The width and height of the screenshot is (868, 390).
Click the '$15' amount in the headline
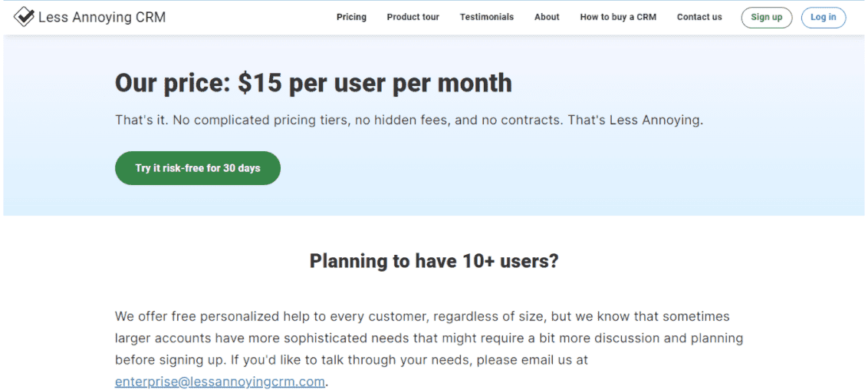click(260, 83)
